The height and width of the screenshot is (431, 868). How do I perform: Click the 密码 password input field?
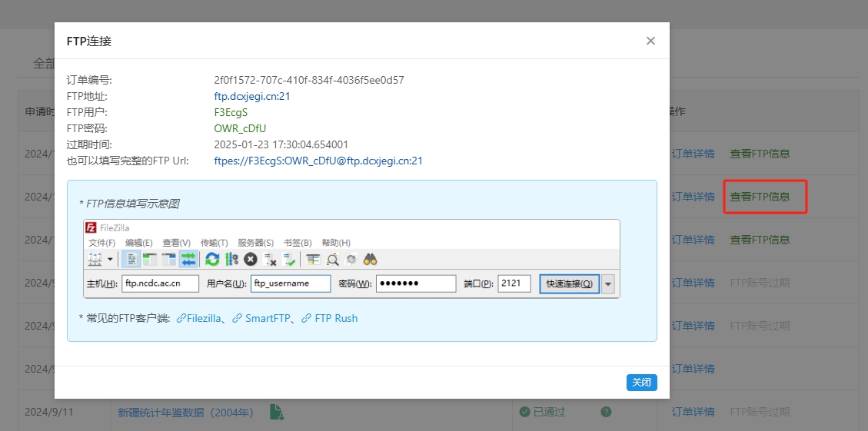(416, 283)
